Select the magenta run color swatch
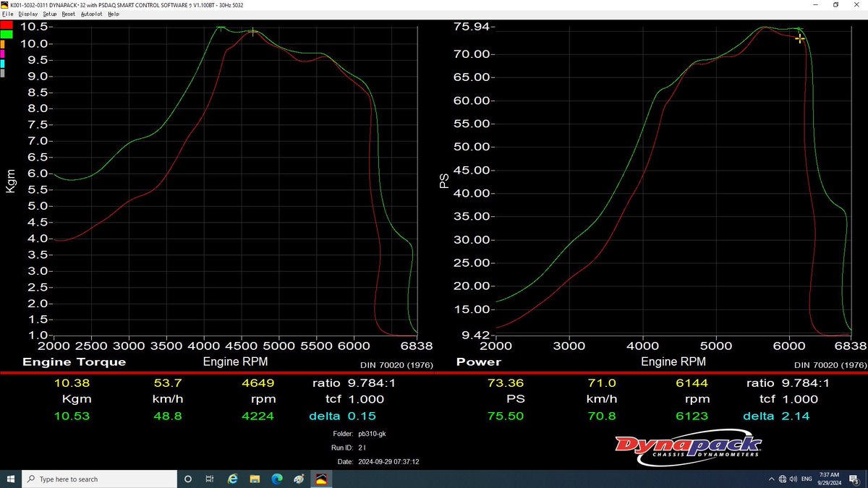 coord(3,53)
